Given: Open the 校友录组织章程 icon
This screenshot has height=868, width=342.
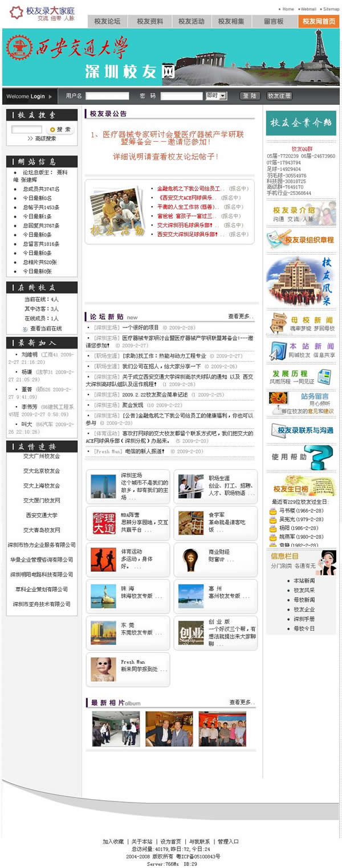Looking at the screenshot, I should [301, 239].
